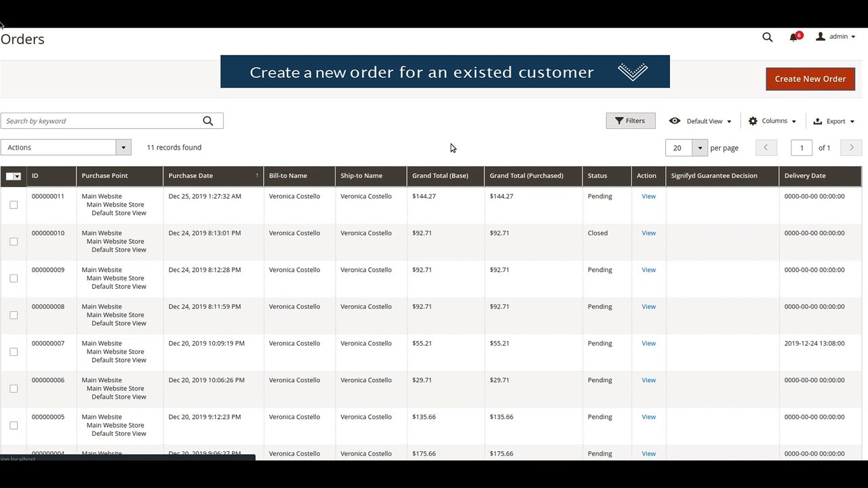Open the admin user account menu

[835, 37]
